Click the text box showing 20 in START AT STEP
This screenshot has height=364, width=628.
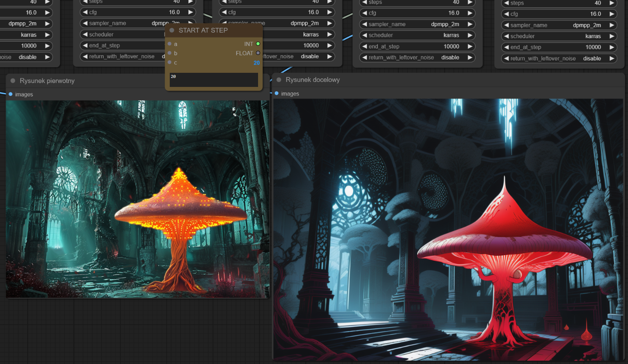click(213, 79)
